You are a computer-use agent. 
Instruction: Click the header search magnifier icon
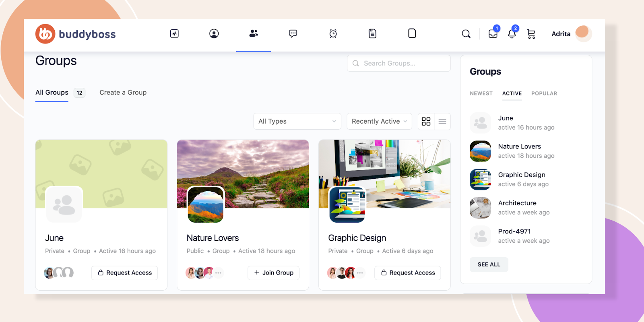[x=466, y=34]
